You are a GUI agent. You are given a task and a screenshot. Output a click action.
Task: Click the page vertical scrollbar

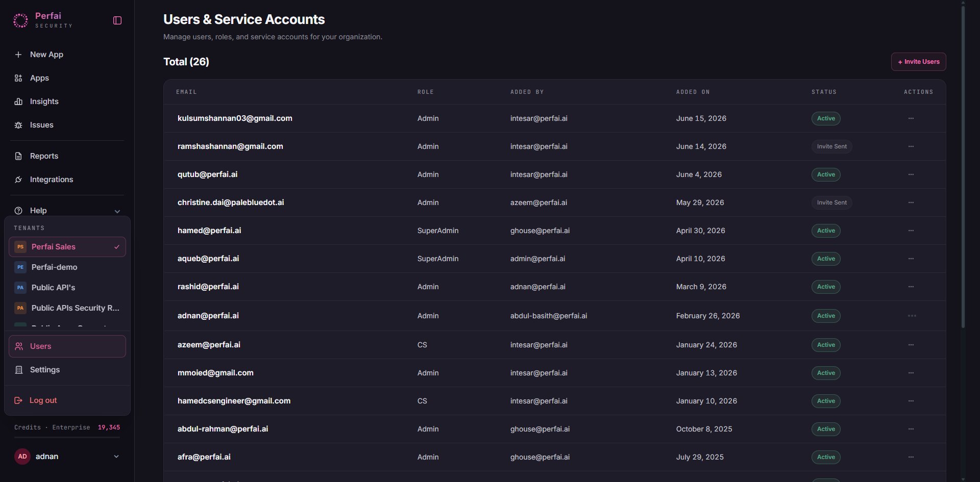[963, 168]
